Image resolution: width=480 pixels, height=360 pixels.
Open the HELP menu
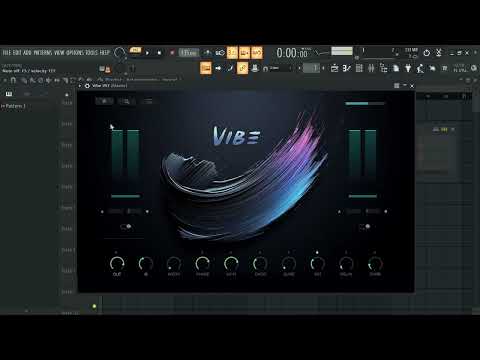point(105,53)
